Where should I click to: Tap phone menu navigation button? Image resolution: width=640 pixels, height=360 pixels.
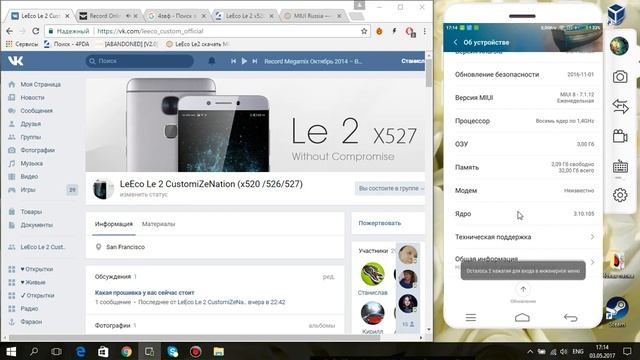point(471,317)
